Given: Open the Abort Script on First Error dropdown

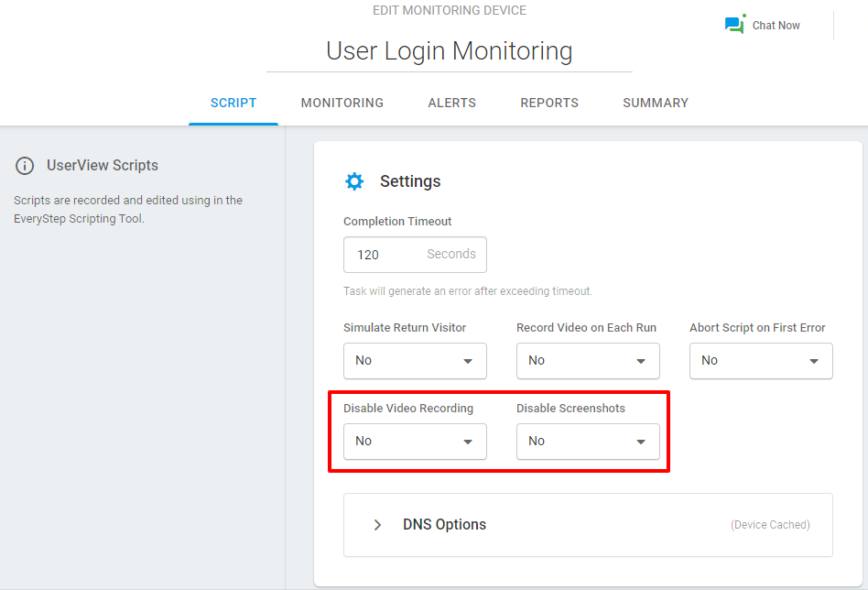Looking at the screenshot, I should [x=761, y=361].
